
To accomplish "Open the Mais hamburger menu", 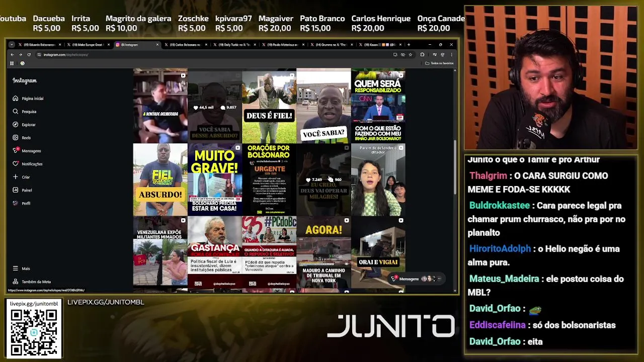I will (21, 268).
